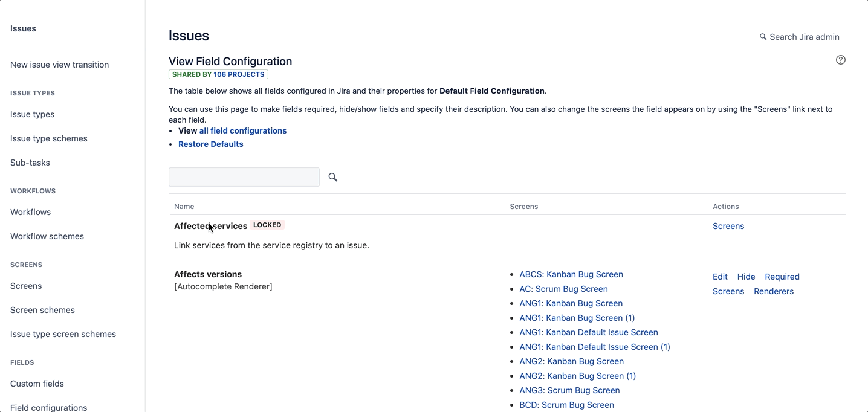Click the all field configurations link

click(242, 130)
